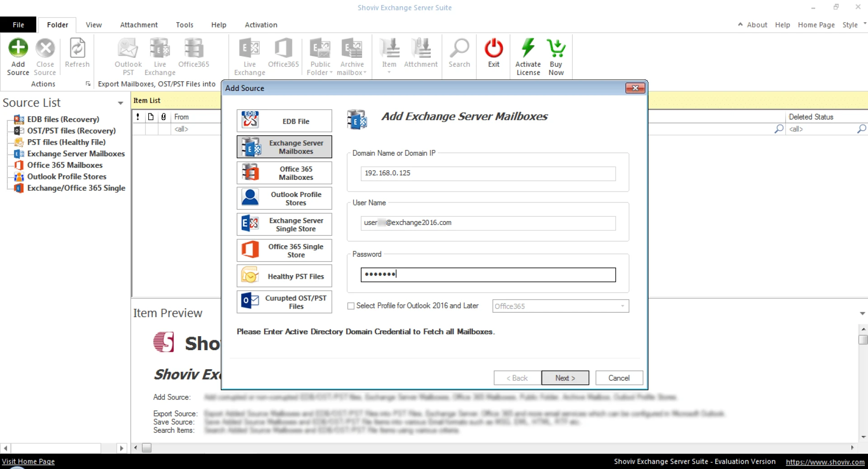Click the horizontal scrollbar thumb at bottom
Screen dimensions: 868x469
pos(146,448)
